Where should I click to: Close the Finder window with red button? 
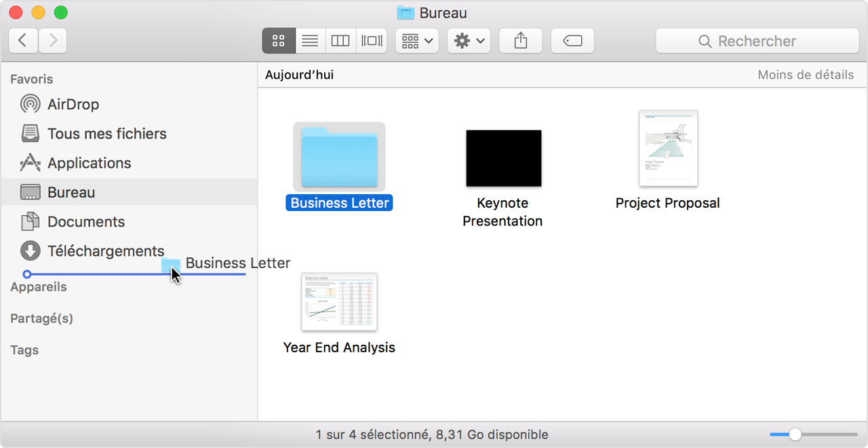point(16,12)
